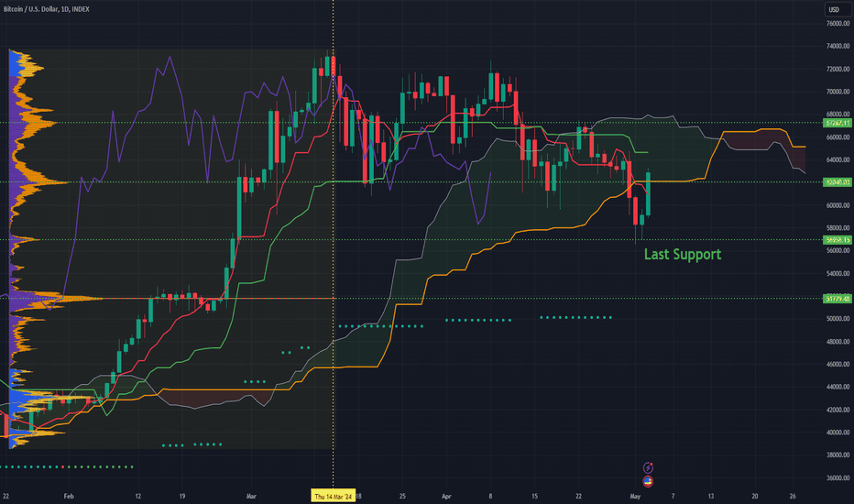Screen dimensions: 854x504
Task: Click the 62049.03 price level label
Action: coord(838,182)
